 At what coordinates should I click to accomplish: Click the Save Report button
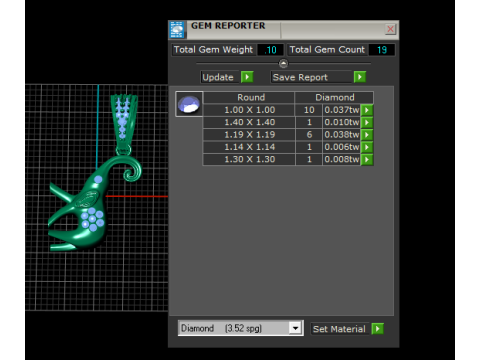(311, 77)
